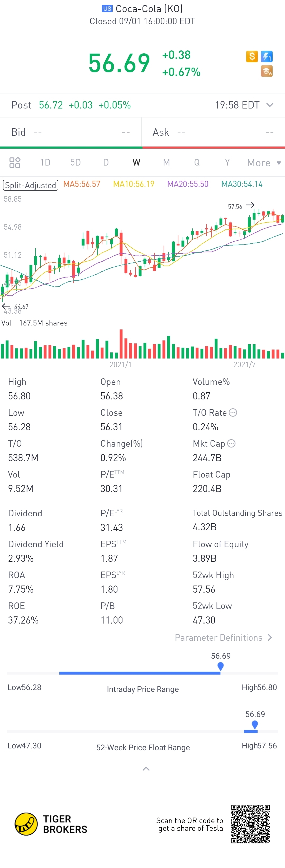Toggle the Split-Adjusted option

[x=31, y=185]
